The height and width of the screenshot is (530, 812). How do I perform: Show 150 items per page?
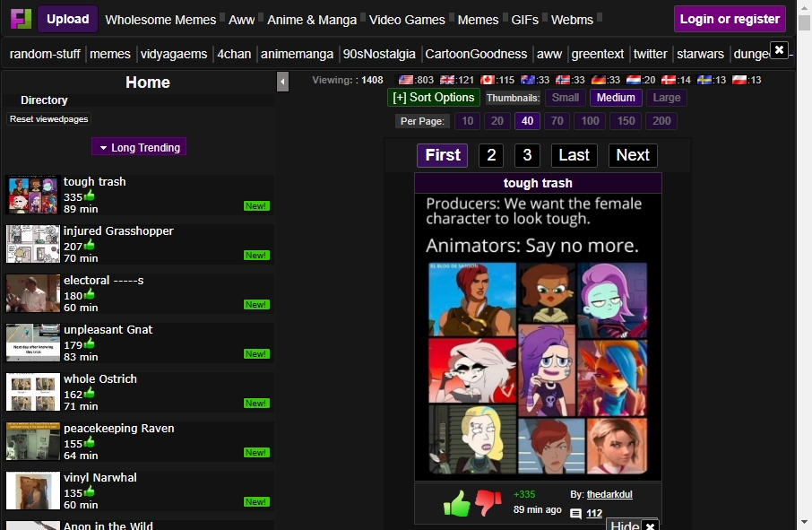click(x=626, y=121)
